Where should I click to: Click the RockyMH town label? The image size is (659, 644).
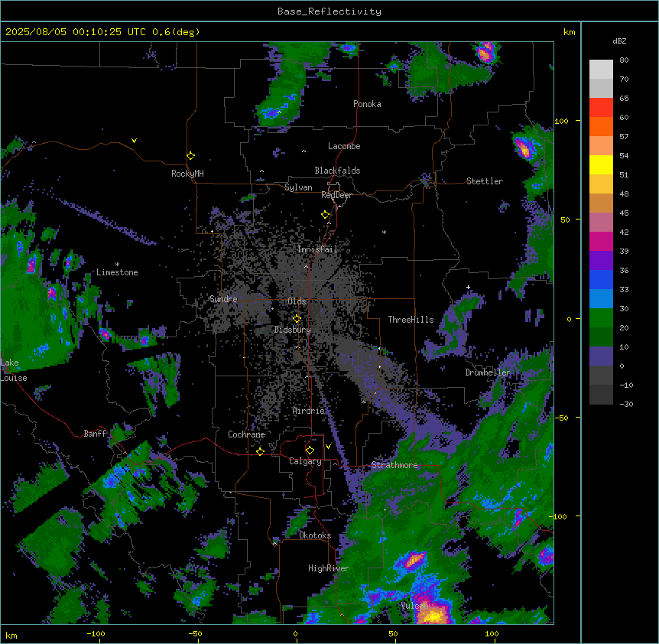187,174
